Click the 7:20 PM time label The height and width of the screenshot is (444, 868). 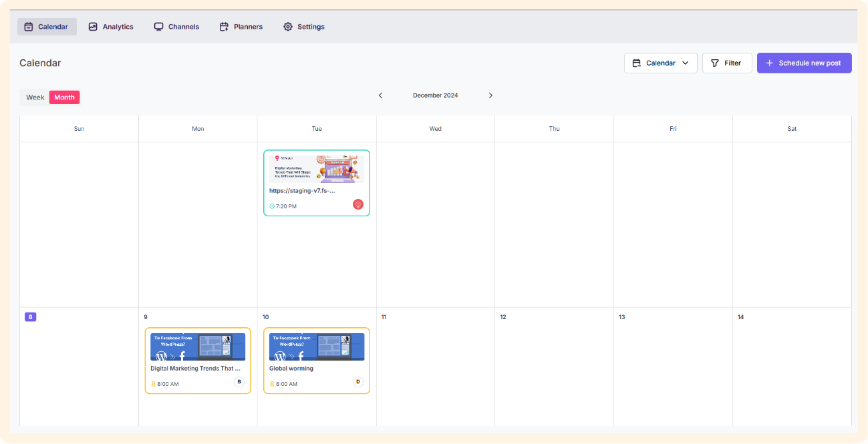[286, 206]
